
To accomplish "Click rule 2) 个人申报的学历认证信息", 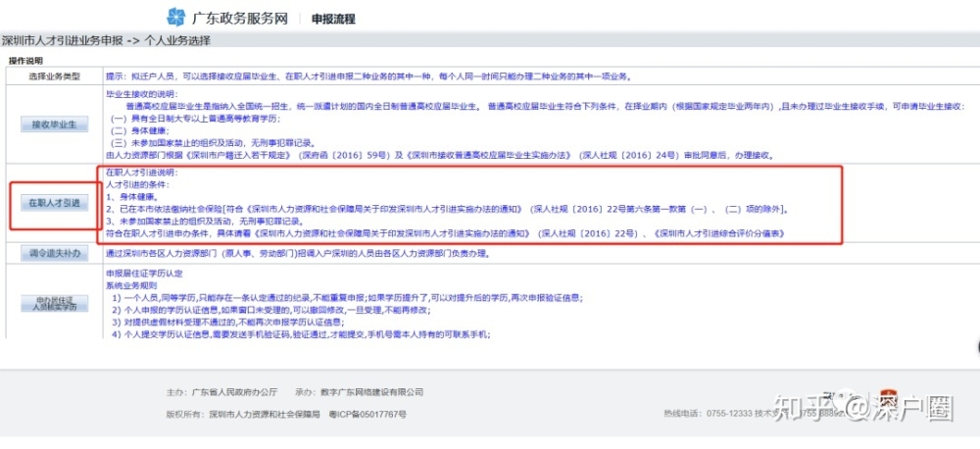I will tap(271, 310).
